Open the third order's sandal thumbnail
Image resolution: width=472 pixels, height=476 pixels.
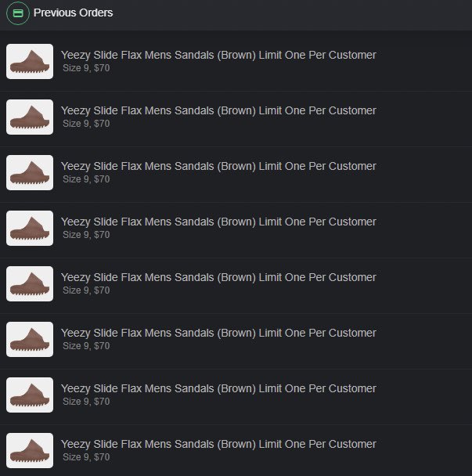coord(30,172)
